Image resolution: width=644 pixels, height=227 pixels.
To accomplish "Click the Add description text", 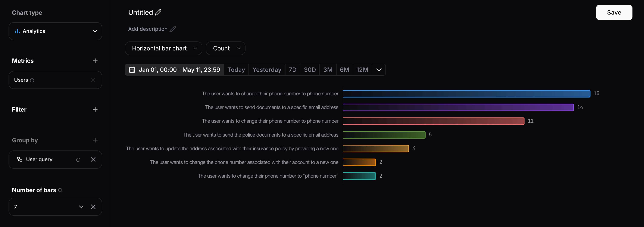I will coord(148,29).
